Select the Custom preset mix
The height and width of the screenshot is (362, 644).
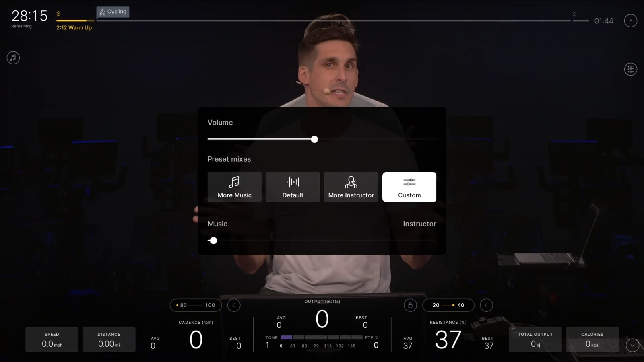click(x=409, y=187)
